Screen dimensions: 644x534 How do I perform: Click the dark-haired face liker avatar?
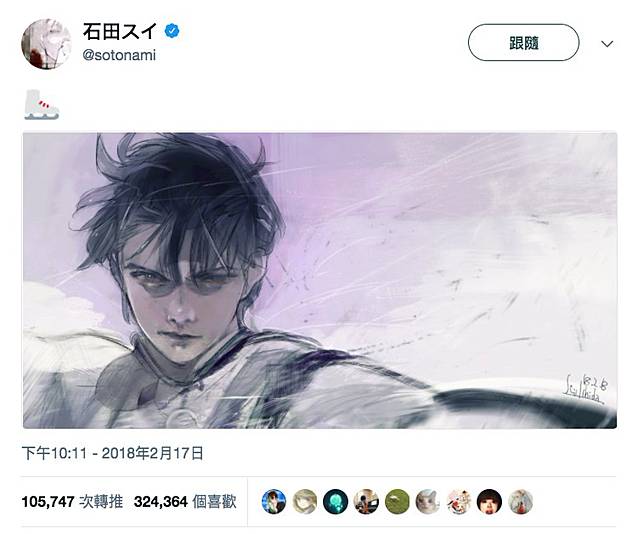(x=490, y=502)
